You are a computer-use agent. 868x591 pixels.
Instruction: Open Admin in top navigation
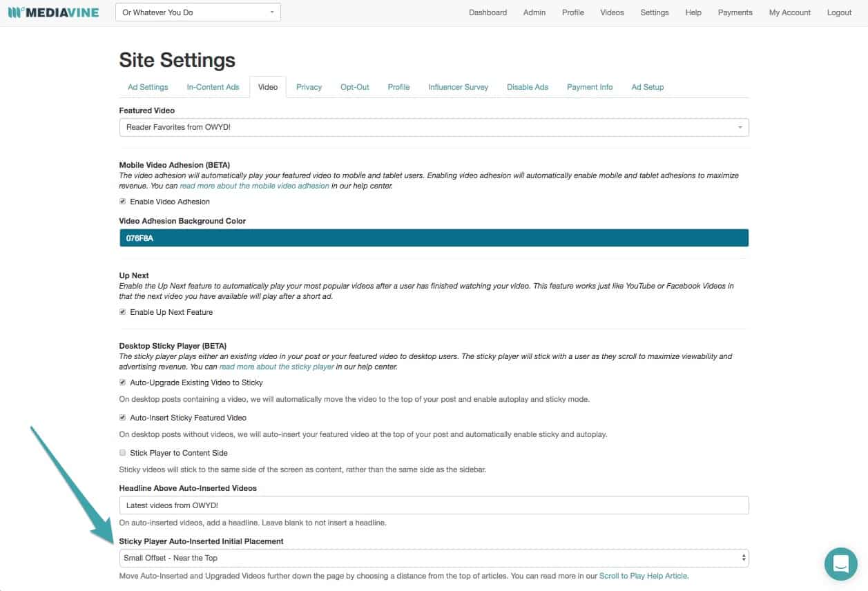coord(534,12)
